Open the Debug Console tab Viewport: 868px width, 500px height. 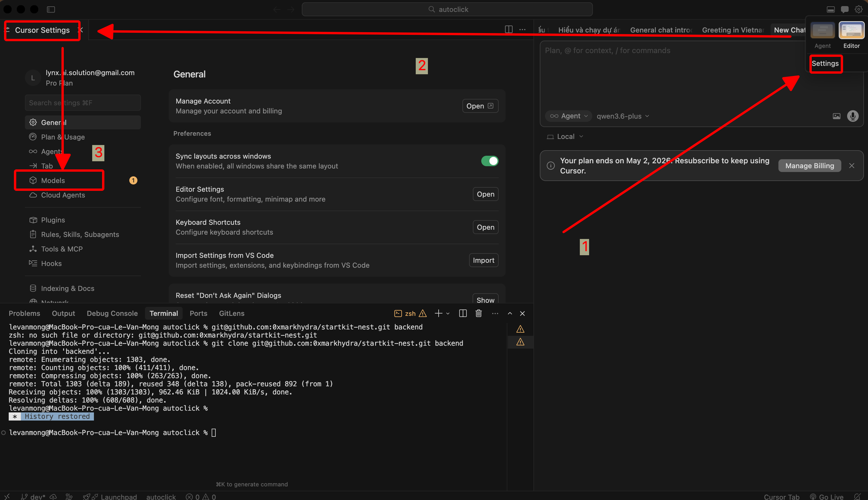pyautogui.click(x=112, y=313)
